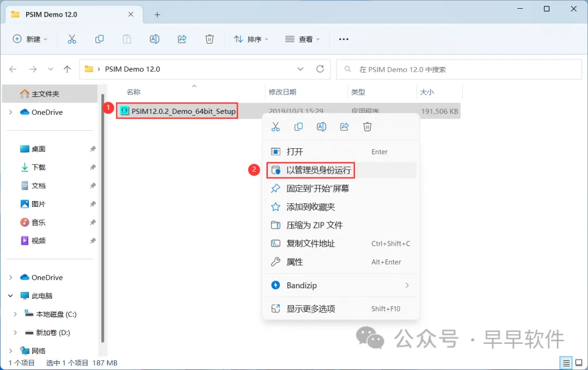Expand the 网络 tree node
Screen dimensions: 588x370
(10, 351)
